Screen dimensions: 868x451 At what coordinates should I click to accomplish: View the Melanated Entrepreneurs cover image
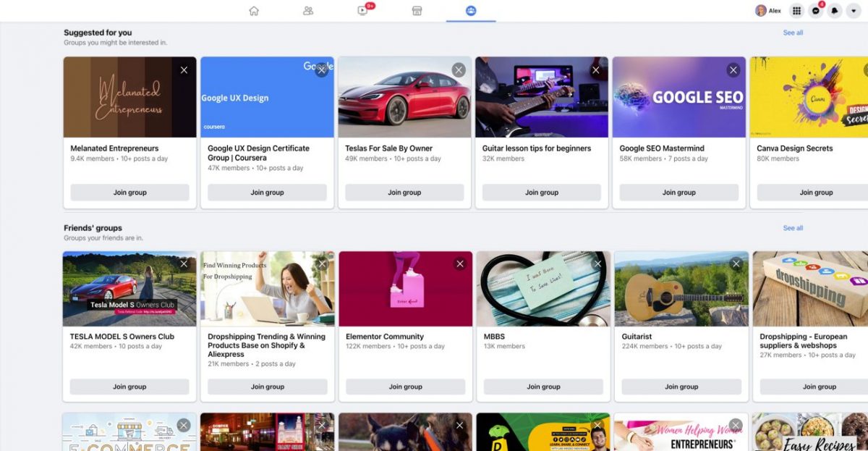click(130, 97)
